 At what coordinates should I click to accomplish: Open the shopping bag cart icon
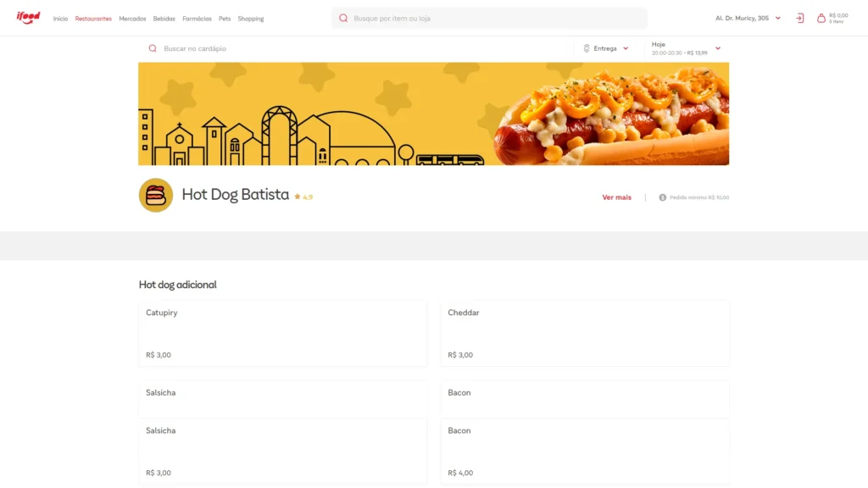[x=821, y=19]
